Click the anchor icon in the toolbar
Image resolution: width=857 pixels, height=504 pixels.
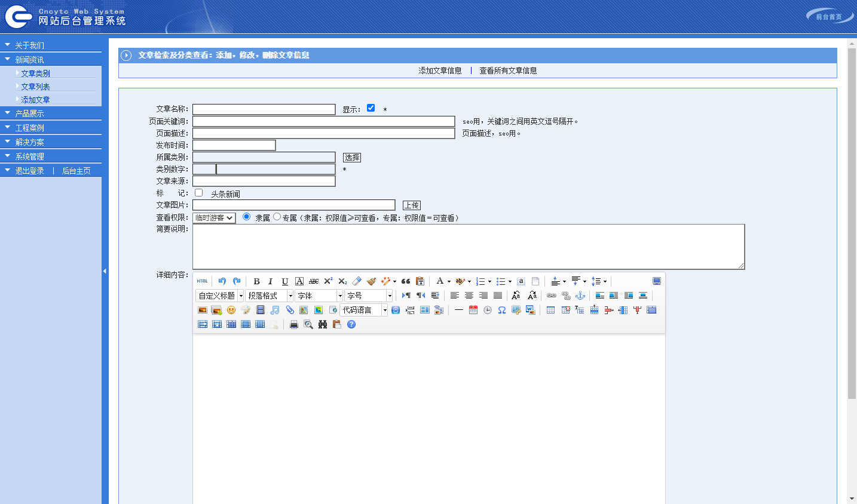580,296
